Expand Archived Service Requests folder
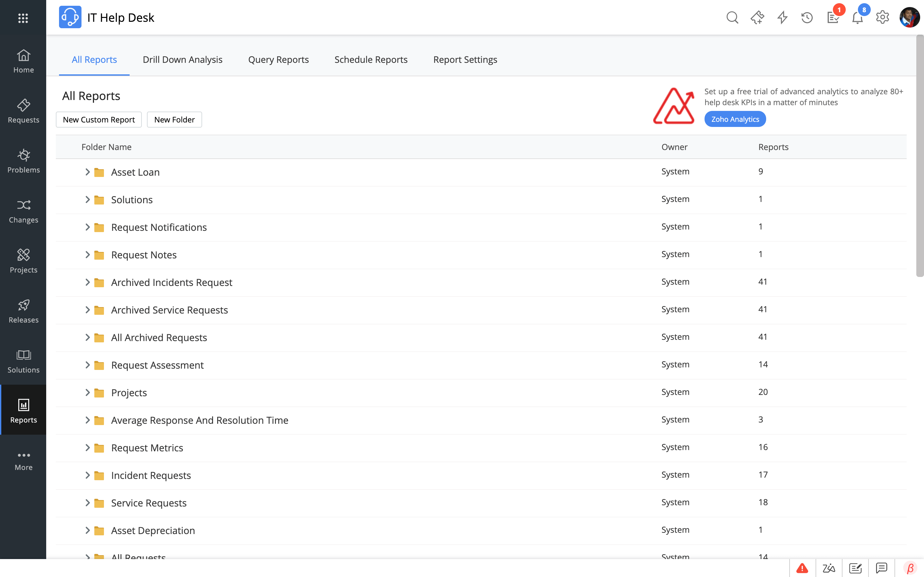 [x=88, y=310]
